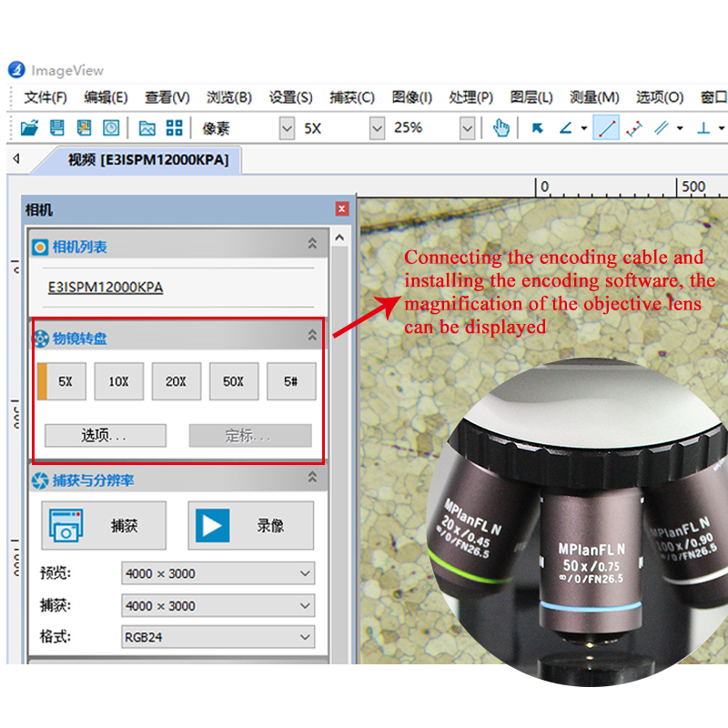Switch objective to 20X
The width and height of the screenshot is (728, 728).
(x=176, y=382)
